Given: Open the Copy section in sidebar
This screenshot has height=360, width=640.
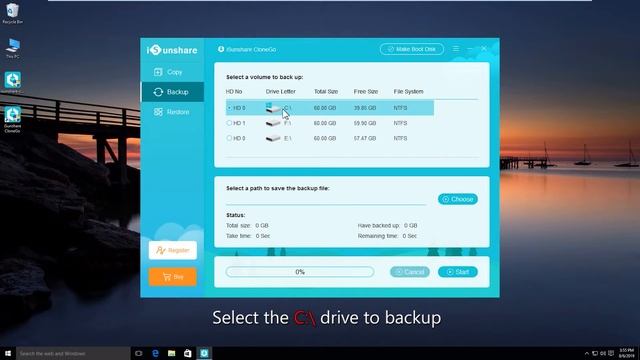Looking at the screenshot, I should (172, 72).
